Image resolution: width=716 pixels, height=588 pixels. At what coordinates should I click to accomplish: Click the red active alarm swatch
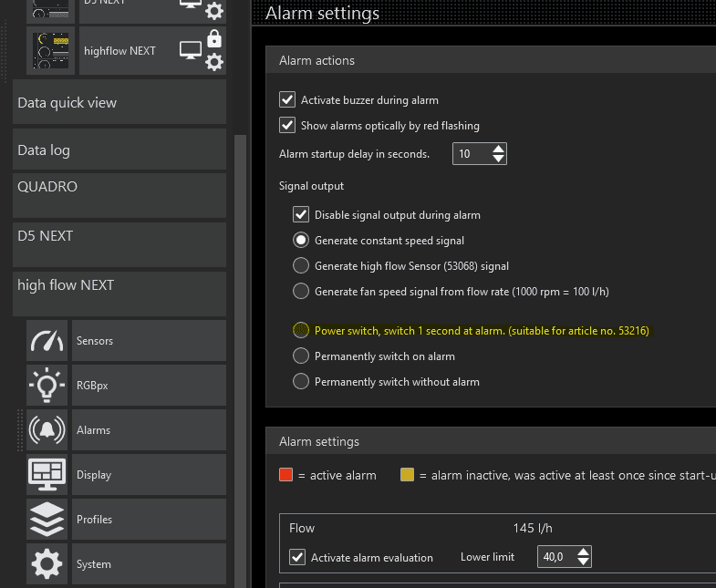pos(285,475)
